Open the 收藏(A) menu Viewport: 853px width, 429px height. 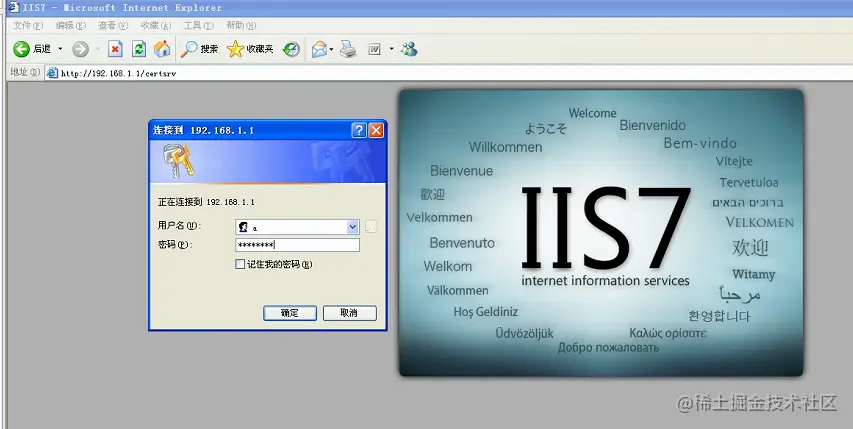(x=156, y=26)
